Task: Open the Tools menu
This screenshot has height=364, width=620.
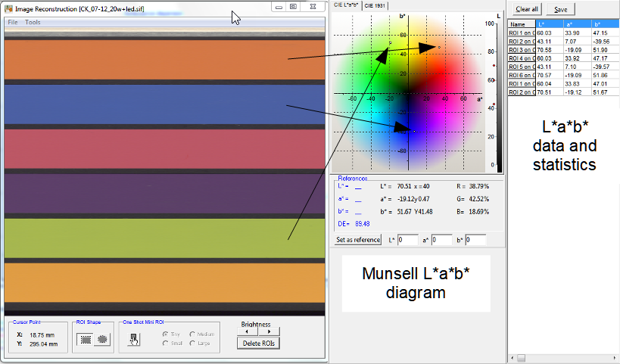Action: [33, 23]
